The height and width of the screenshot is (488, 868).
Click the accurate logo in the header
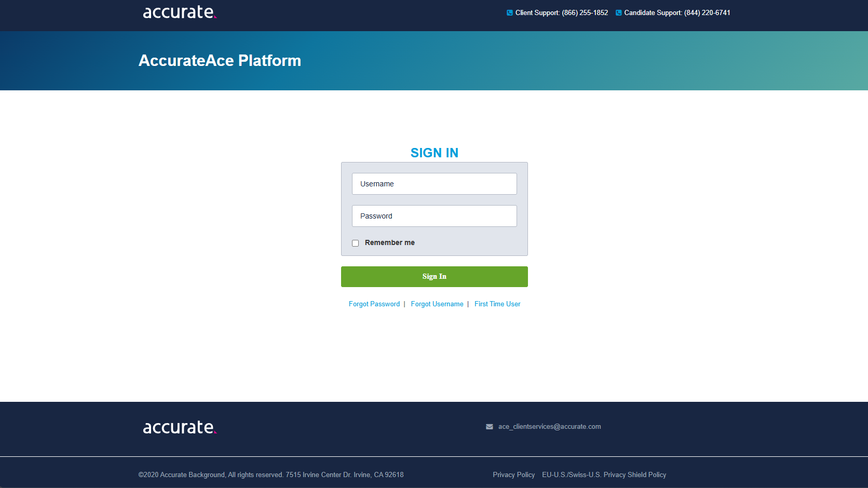(x=180, y=12)
